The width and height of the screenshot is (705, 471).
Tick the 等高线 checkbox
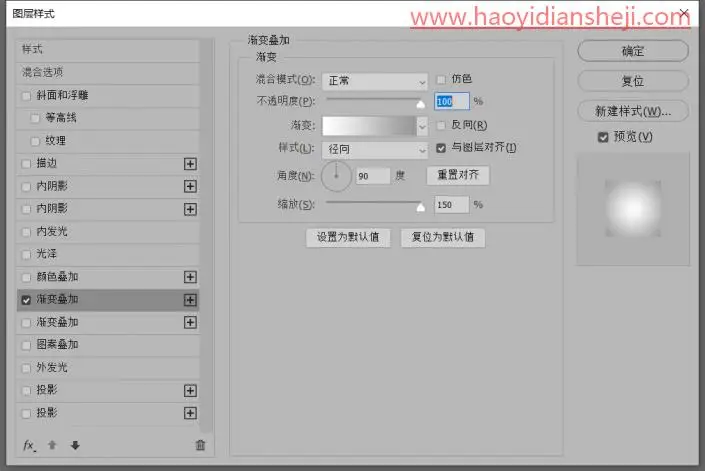35,118
